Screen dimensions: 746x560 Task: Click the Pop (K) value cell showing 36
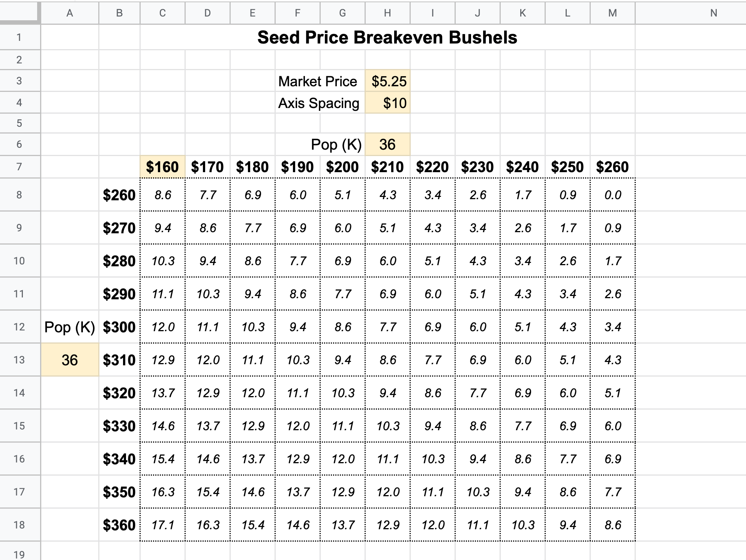[x=388, y=145]
